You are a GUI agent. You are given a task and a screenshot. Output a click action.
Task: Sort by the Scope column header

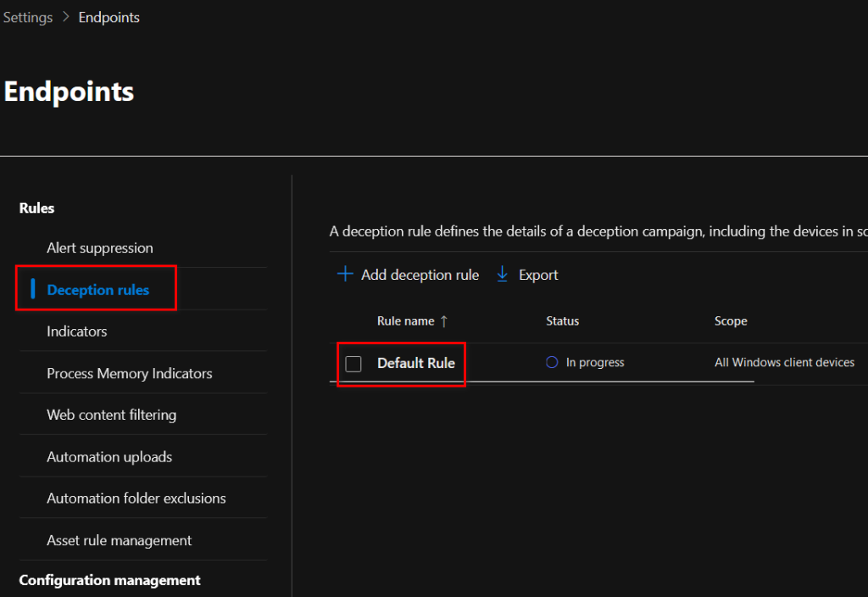731,321
